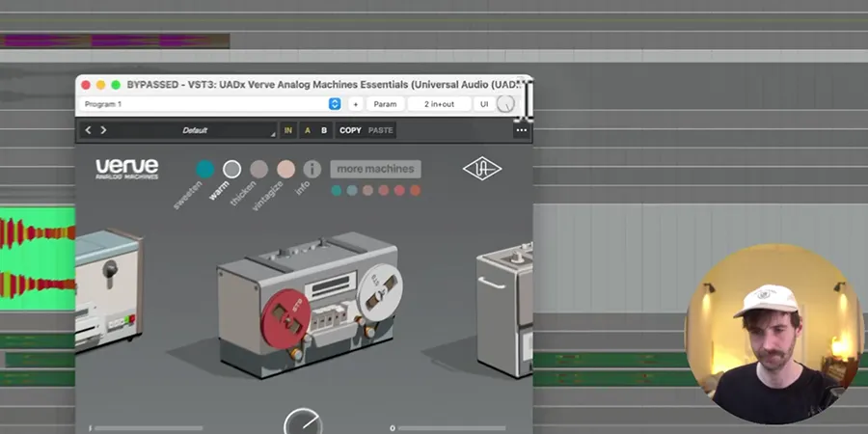Click the more machines button
The height and width of the screenshot is (434, 868).
(x=376, y=169)
